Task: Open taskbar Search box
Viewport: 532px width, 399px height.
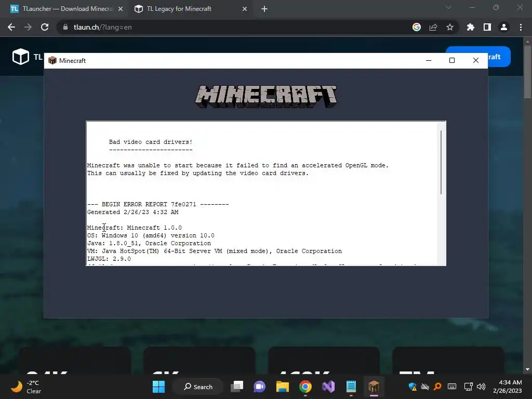Action: pyautogui.click(x=198, y=387)
